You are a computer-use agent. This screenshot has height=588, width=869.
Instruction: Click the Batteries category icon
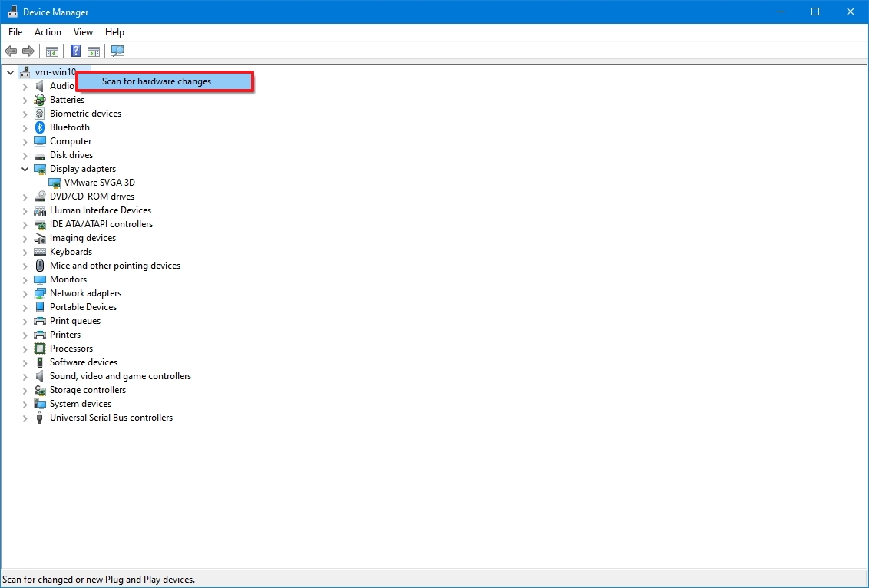point(38,99)
